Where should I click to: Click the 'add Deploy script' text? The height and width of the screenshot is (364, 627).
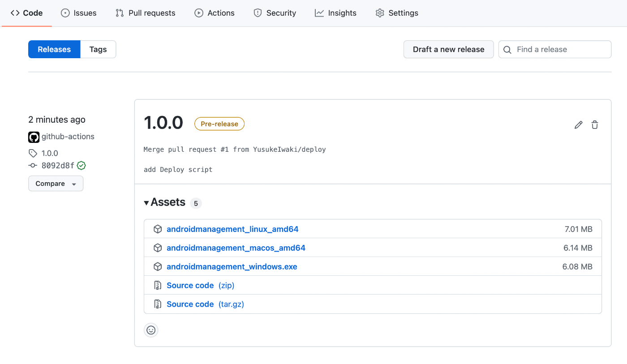click(178, 170)
